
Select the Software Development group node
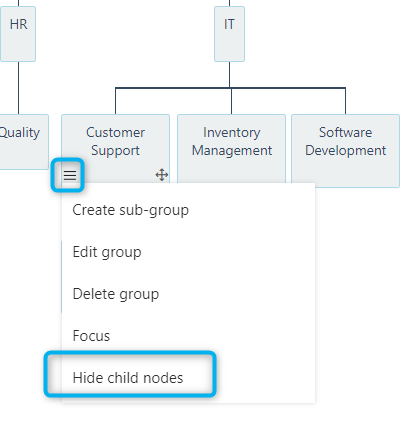click(345, 151)
